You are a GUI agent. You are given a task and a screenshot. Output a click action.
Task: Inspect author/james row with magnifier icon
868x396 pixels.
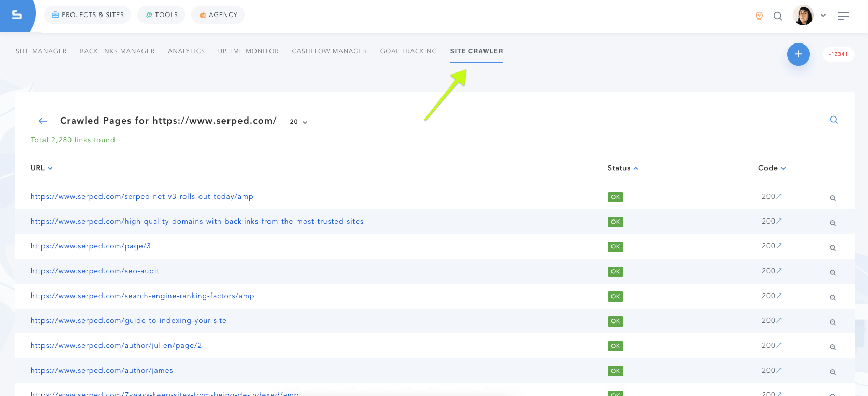pyautogui.click(x=833, y=372)
